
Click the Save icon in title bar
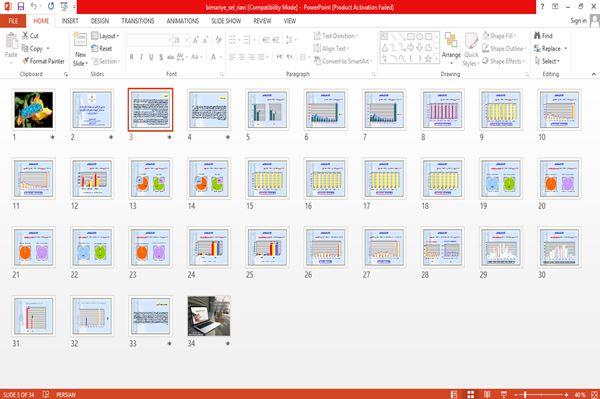(20, 6)
